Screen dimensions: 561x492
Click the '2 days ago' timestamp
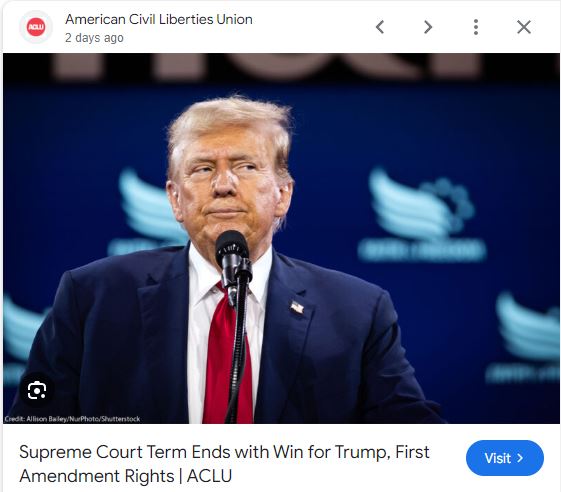94,38
